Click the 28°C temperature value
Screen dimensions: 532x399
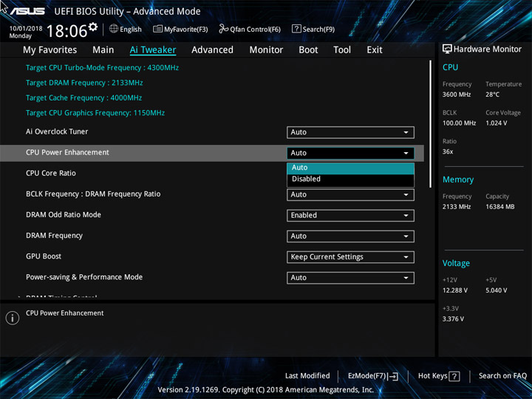click(492, 95)
